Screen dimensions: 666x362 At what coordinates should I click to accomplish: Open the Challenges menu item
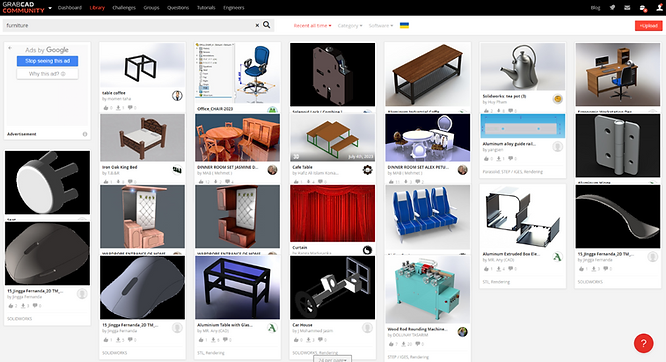pos(124,8)
